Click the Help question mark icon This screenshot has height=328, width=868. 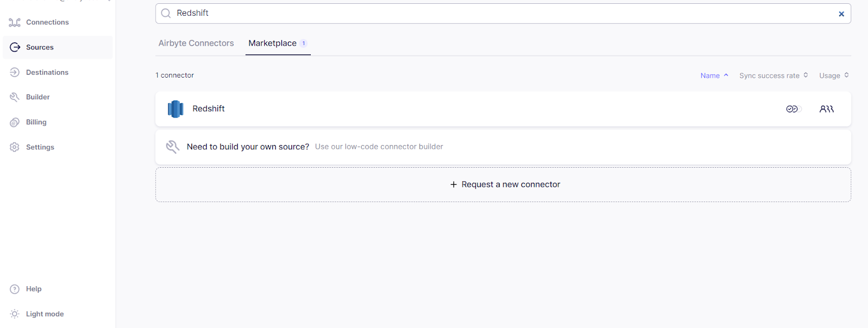tap(15, 289)
